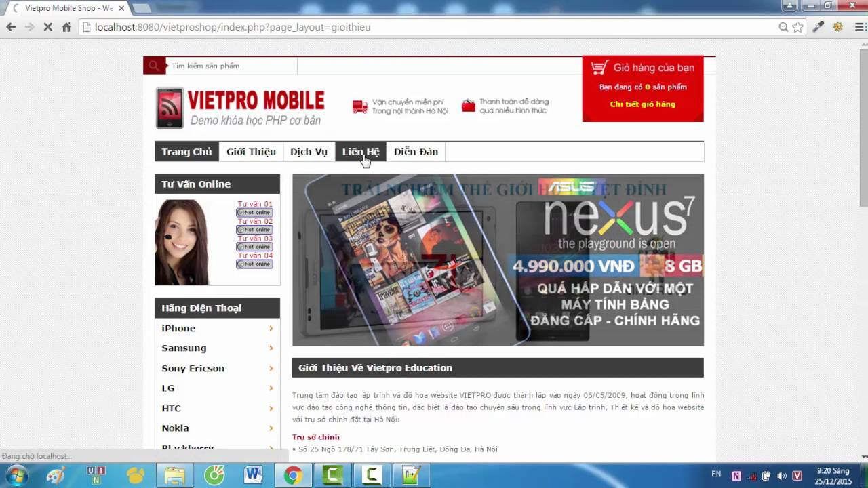The image size is (868, 488).
Task: Click the Vietpro Mobile phone logo
Action: pos(170,108)
